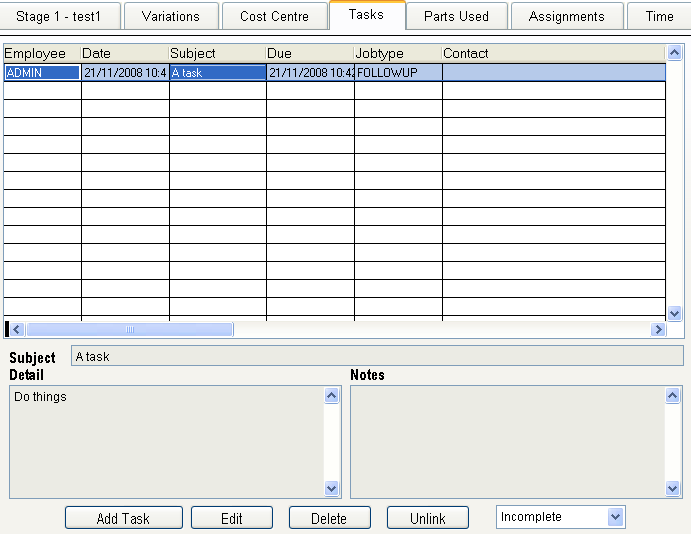Delete the selected task

329,518
